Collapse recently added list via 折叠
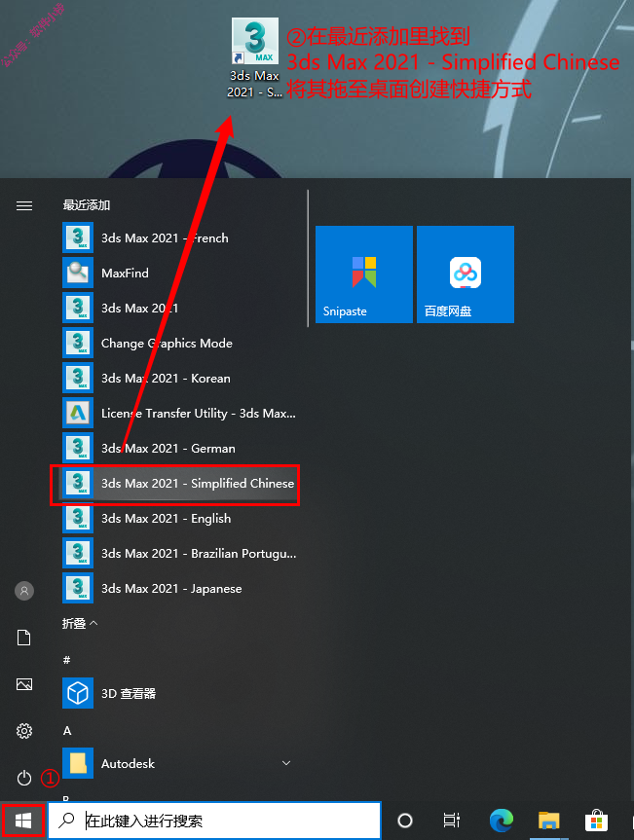634x840 pixels. click(x=79, y=623)
